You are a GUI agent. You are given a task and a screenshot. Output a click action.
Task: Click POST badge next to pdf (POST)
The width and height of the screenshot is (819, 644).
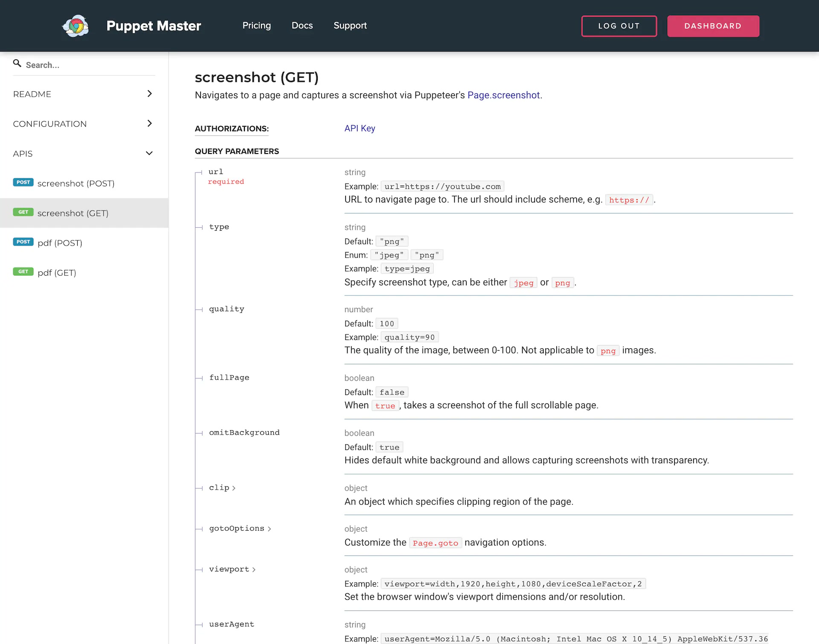tap(23, 242)
